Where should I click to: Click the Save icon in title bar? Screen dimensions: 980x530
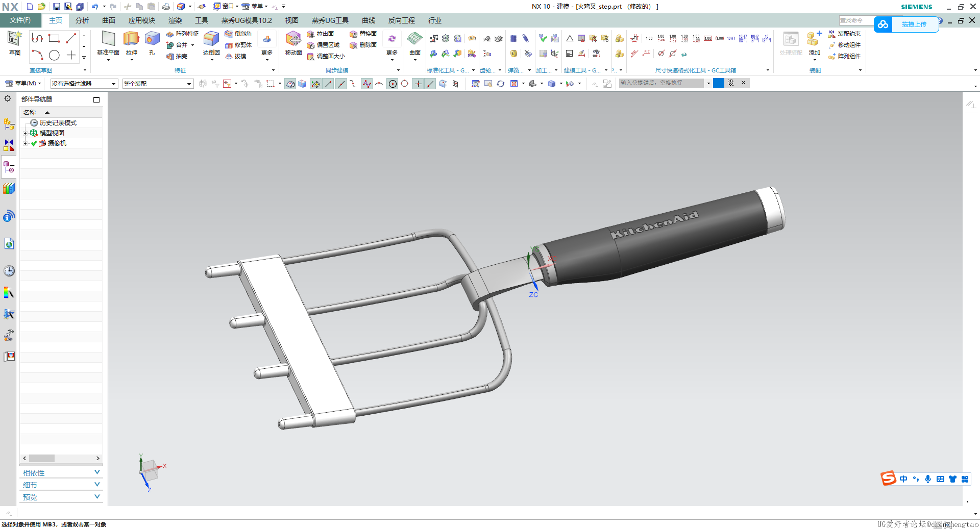click(x=57, y=7)
